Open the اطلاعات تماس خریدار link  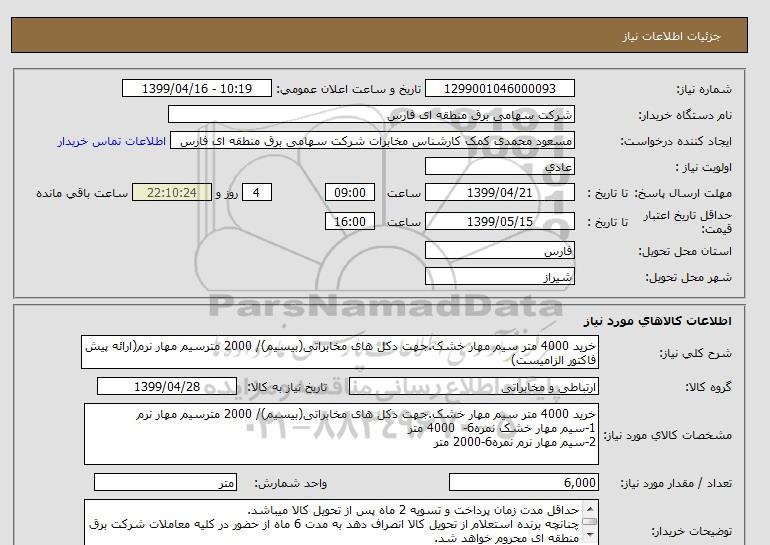[x=111, y=141]
